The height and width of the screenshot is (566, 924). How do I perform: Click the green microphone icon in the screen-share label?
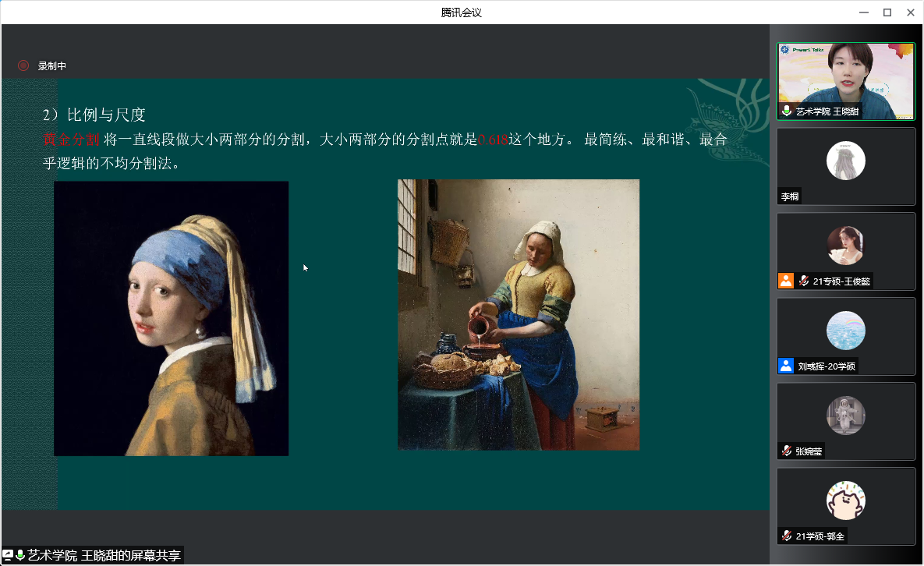coord(20,555)
